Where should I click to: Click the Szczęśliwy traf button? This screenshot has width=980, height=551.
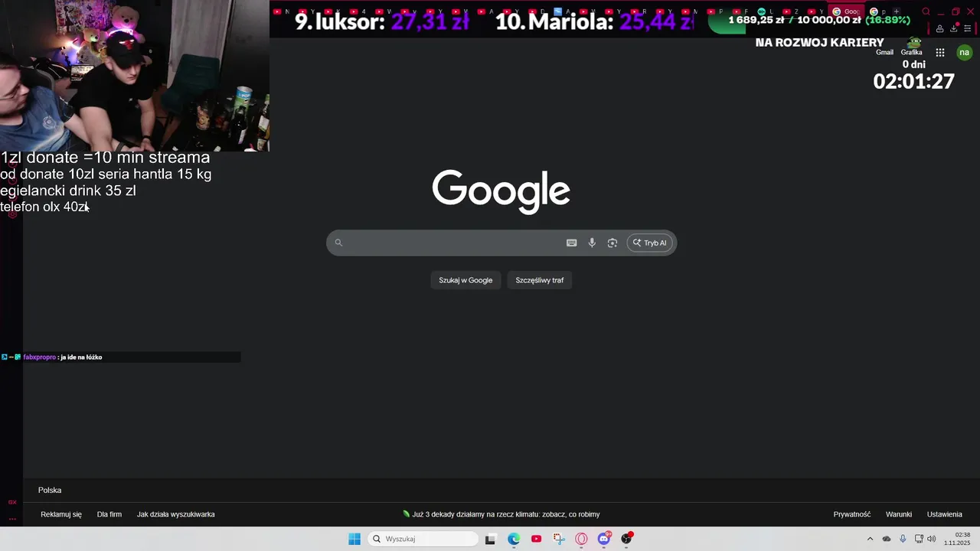540,280
